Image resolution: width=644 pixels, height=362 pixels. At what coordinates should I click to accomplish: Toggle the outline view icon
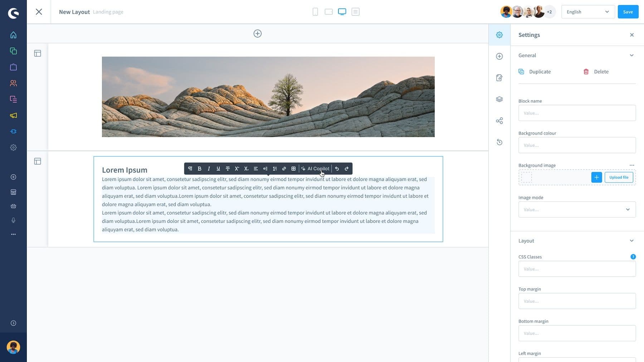pos(355,11)
